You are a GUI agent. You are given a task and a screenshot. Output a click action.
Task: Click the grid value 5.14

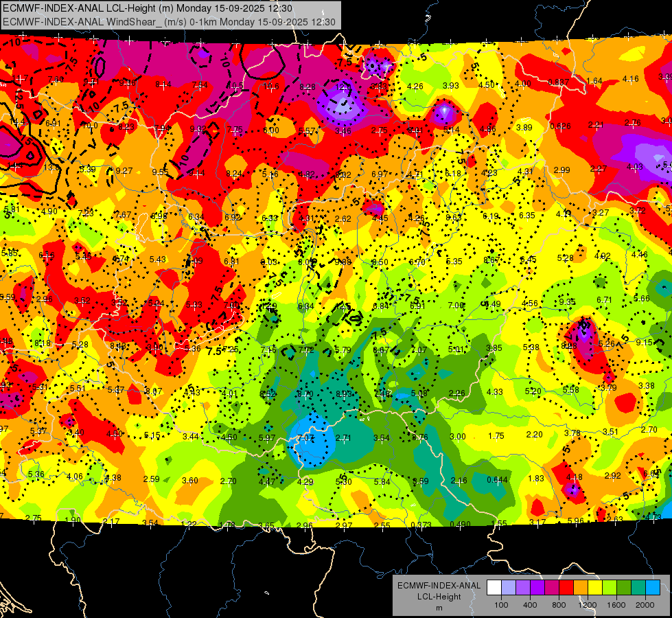pos(451,130)
